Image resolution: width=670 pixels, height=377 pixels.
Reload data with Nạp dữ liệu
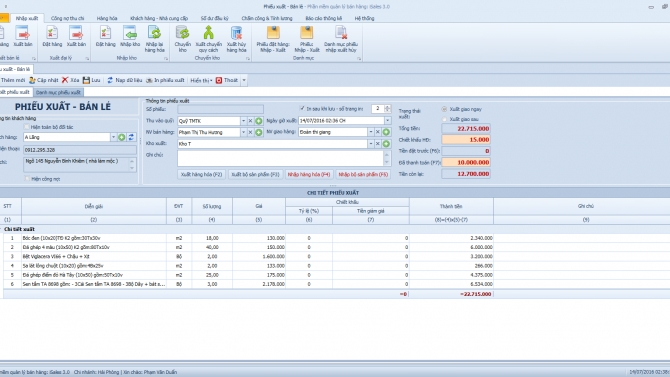point(124,80)
